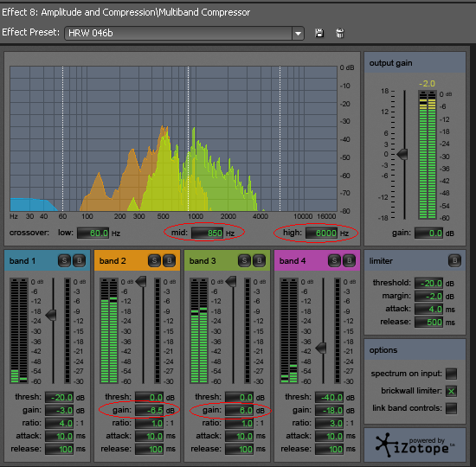The height and width of the screenshot is (467, 476).
Task: Click band 1 ratio field showing 4.0
Action: point(59,423)
